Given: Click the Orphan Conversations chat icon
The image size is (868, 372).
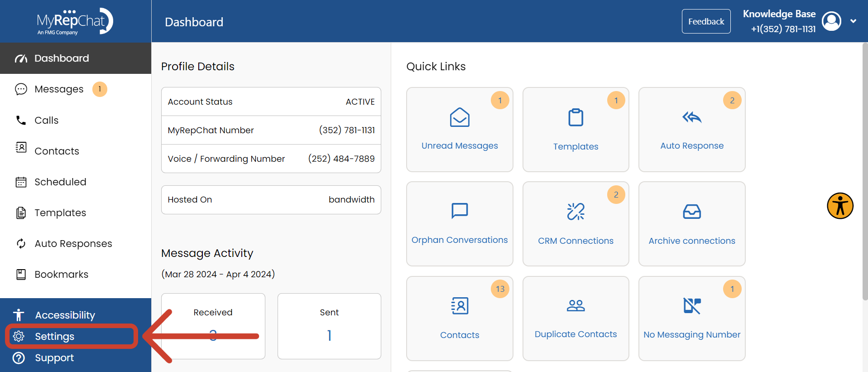Looking at the screenshot, I should tap(460, 211).
